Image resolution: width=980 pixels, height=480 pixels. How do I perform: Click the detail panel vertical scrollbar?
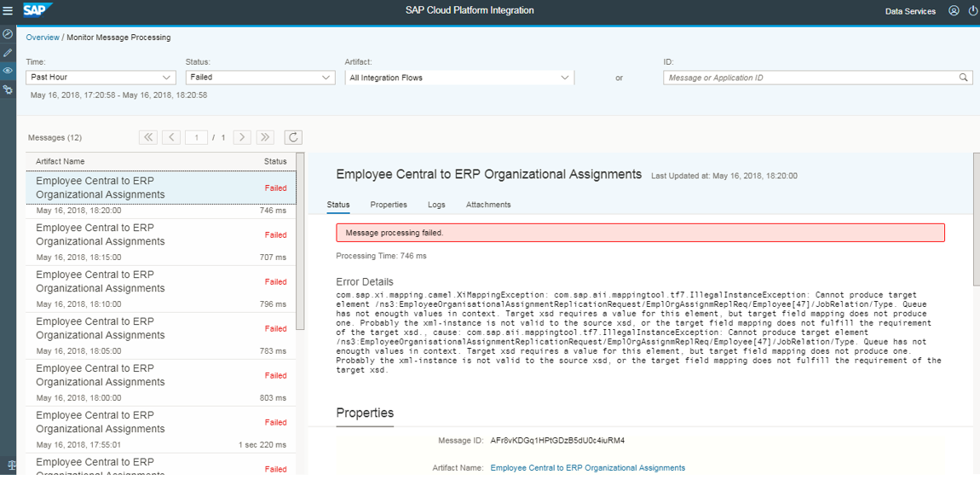click(977, 219)
